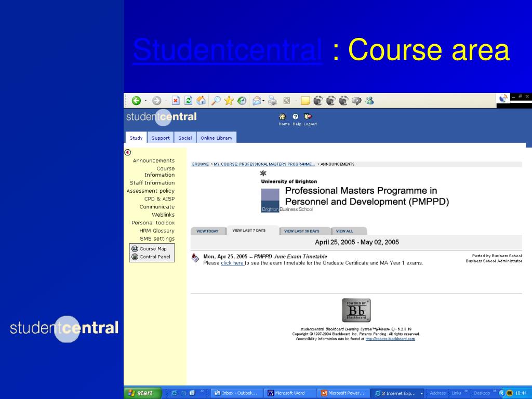The image size is (532, 399).
Task: Open the Messenger people icon
Action: pos(369,101)
